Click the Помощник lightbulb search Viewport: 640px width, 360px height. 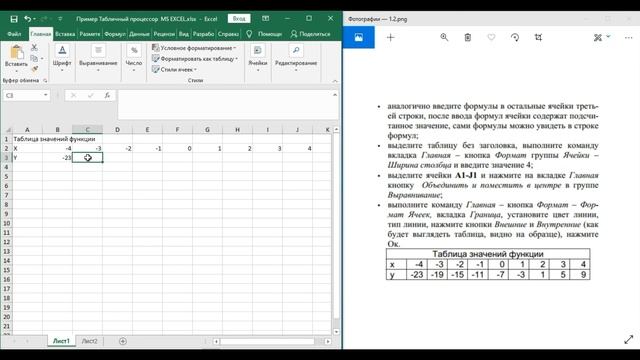pos(264,34)
